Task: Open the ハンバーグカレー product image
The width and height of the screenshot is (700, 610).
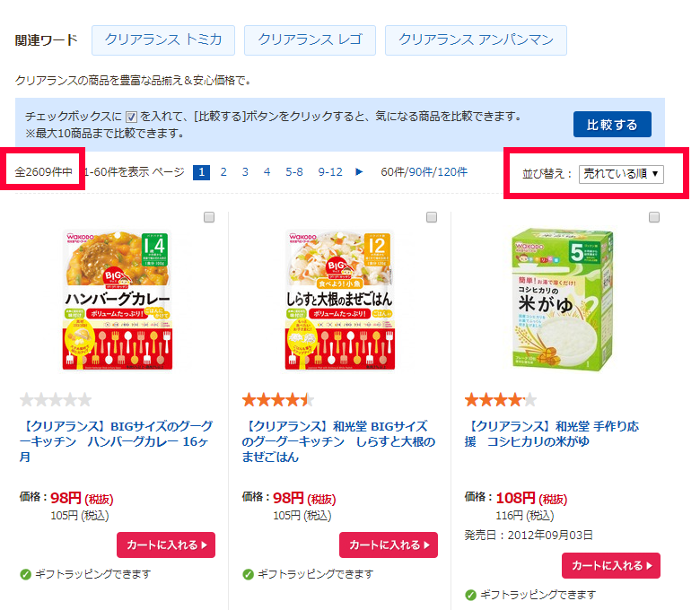Action: tap(118, 299)
